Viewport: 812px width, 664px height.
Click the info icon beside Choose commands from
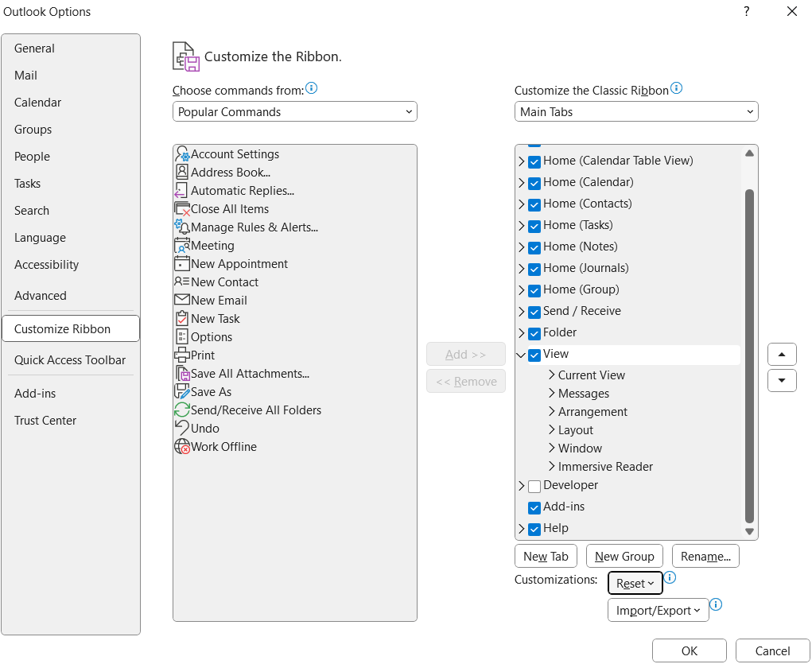point(311,88)
